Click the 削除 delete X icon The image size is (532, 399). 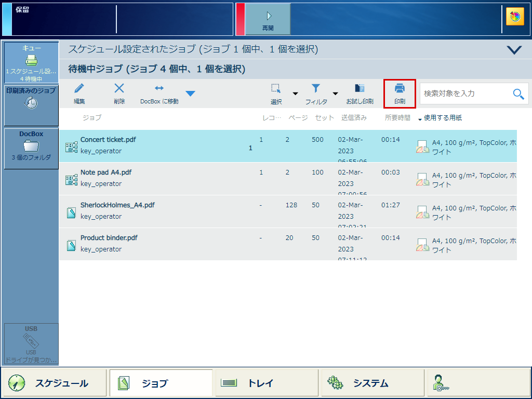(119, 88)
